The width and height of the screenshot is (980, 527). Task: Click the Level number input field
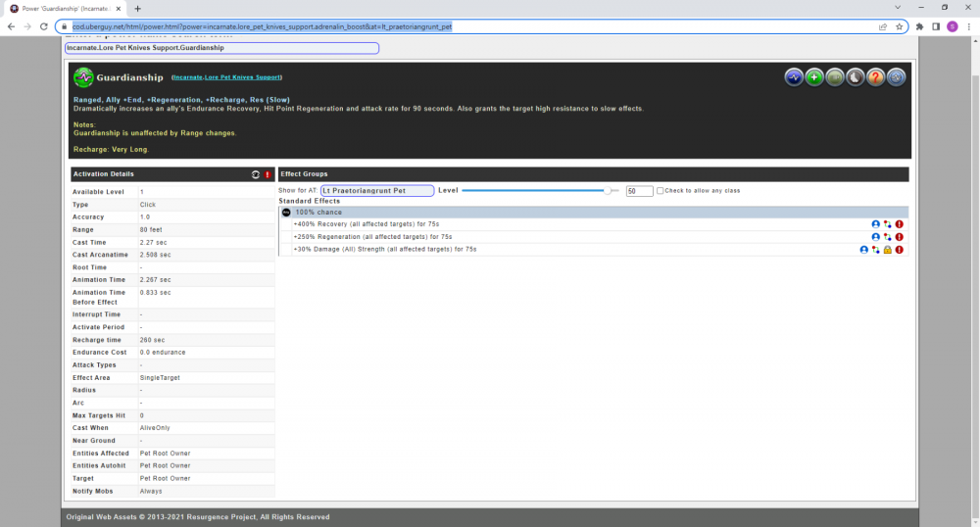tap(639, 191)
